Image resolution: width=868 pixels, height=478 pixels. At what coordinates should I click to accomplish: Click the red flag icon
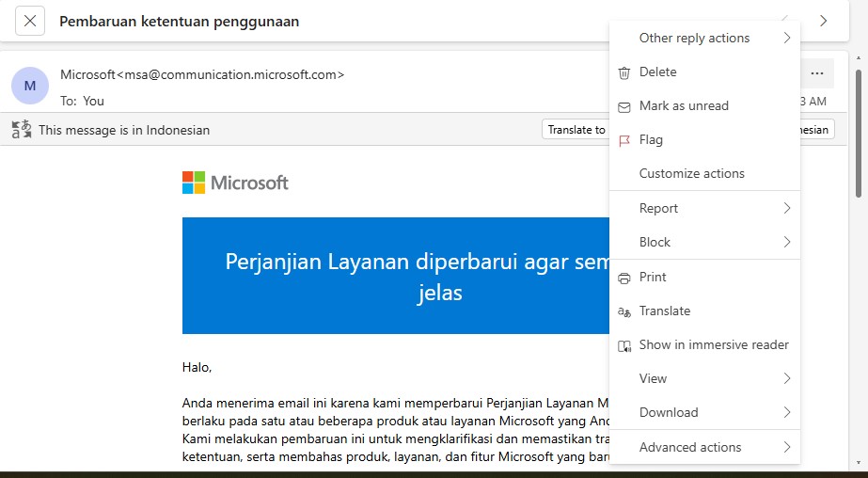623,140
